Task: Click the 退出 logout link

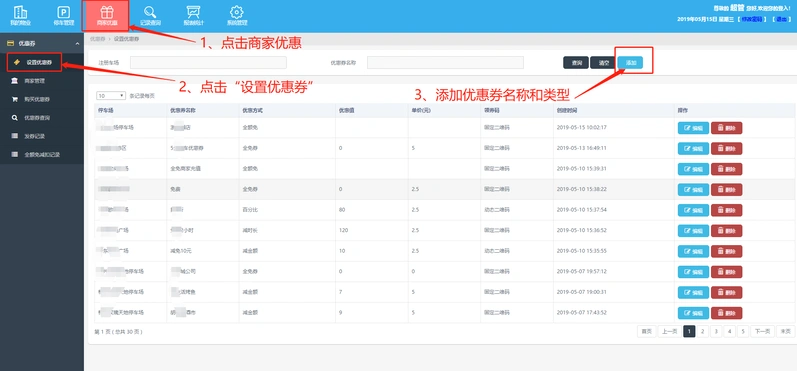Action: click(781, 19)
